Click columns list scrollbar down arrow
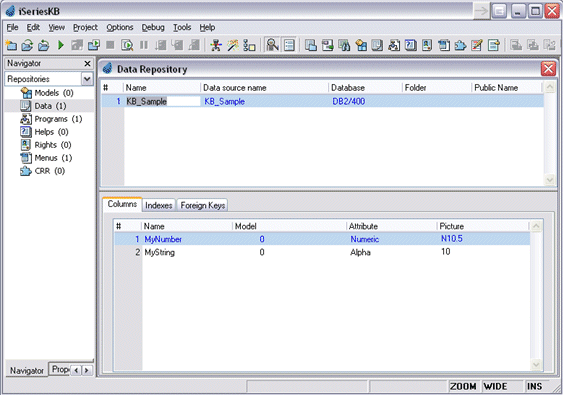563x395 pixels. [x=536, y=364]
